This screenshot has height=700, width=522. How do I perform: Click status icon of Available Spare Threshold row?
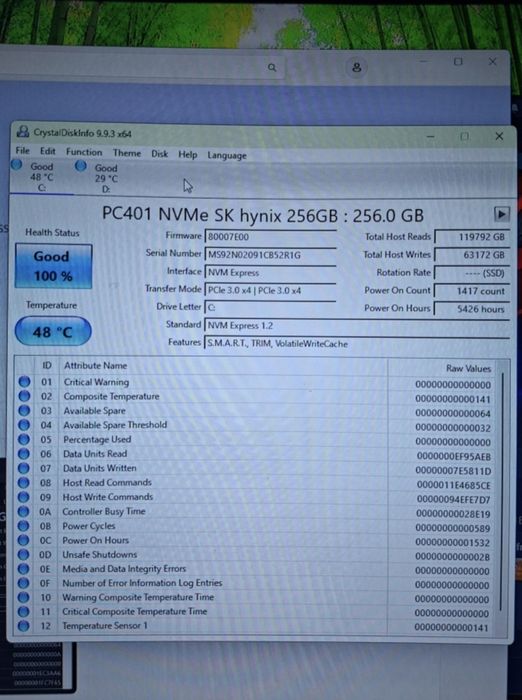click(x=24, y=425)
